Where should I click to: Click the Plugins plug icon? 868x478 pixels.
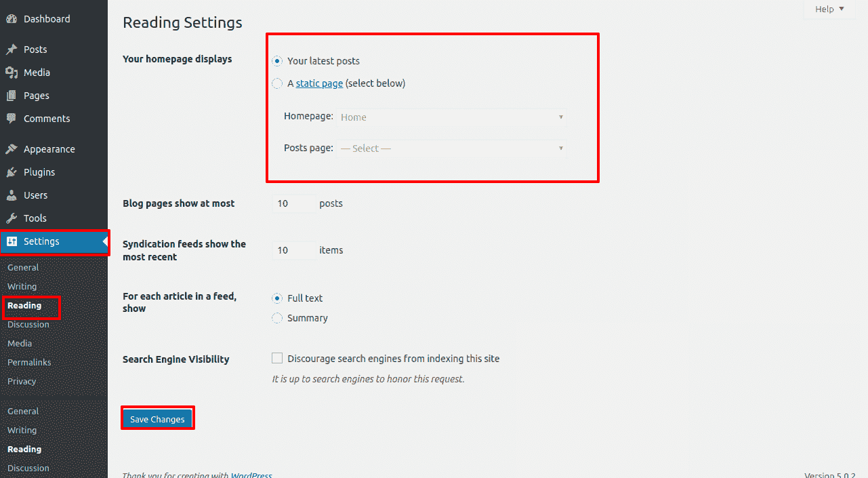click(x=12, y=172)
